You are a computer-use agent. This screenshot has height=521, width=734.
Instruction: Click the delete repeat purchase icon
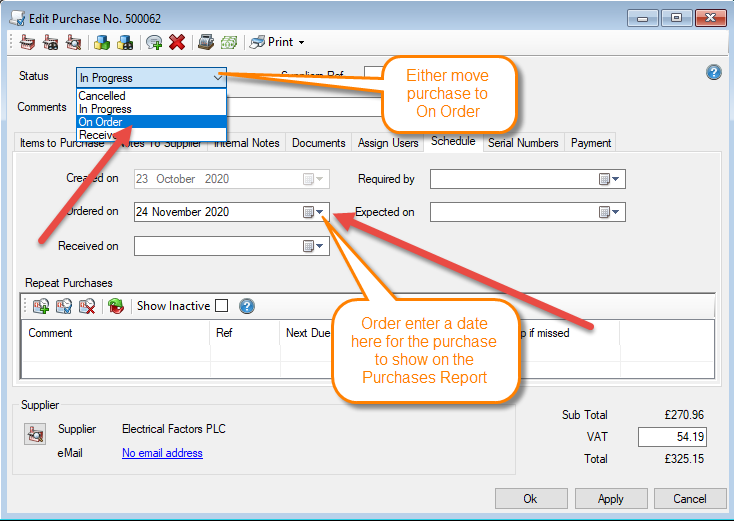tap(86, 306)
